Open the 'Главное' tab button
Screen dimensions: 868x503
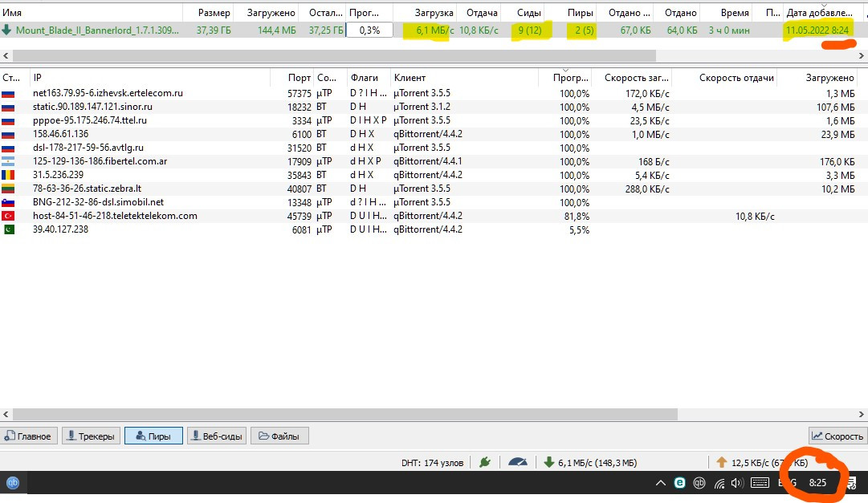pos(28,436)
